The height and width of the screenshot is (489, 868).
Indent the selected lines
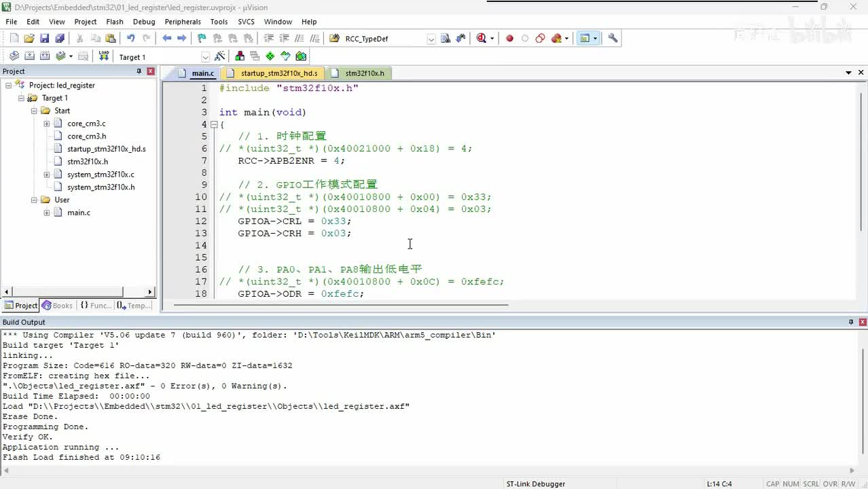(269, 39)
